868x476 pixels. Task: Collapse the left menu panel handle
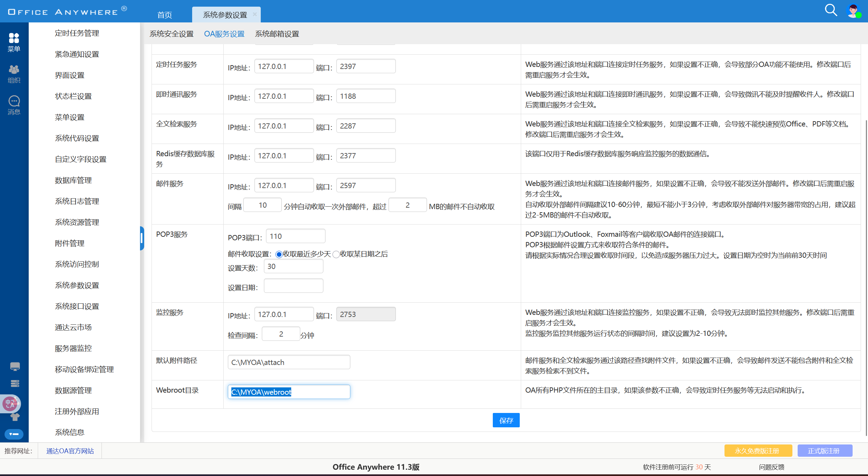[x=142, y=238]
